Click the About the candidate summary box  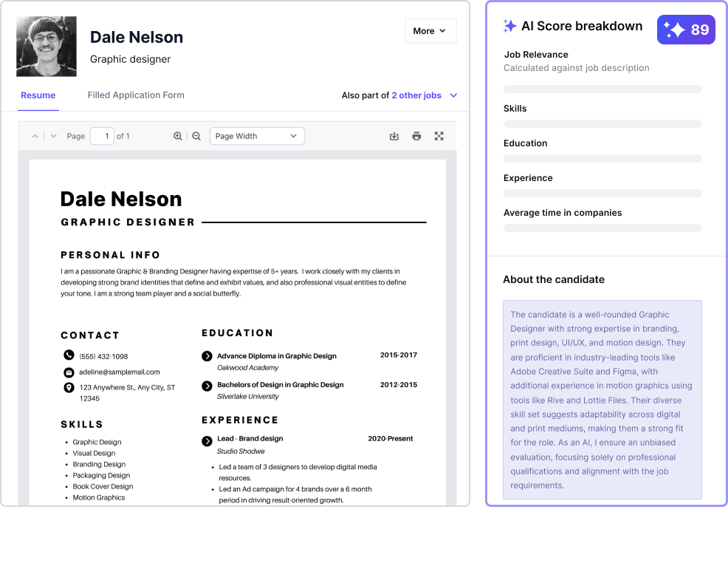pyautogui.click(x=602, y=399)
